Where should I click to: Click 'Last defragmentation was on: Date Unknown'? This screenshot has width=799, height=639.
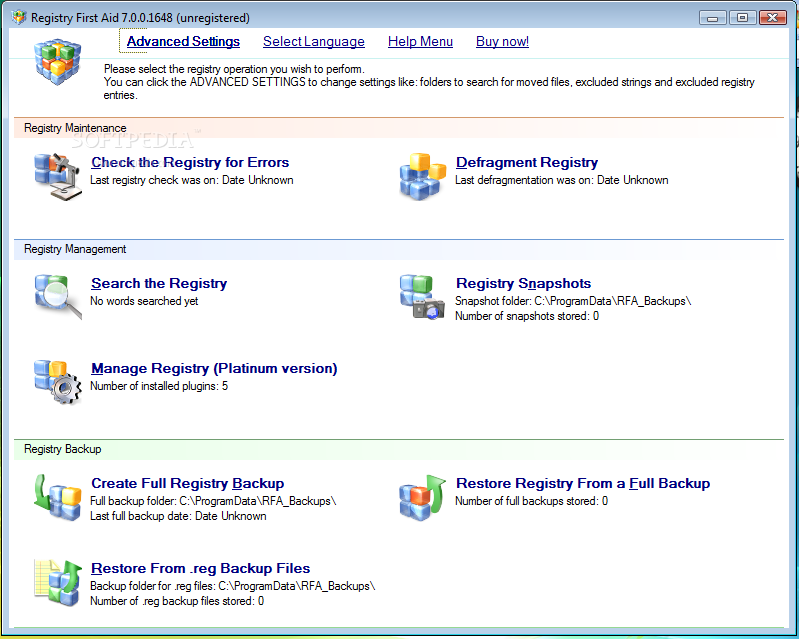click(x=562, y=180)
